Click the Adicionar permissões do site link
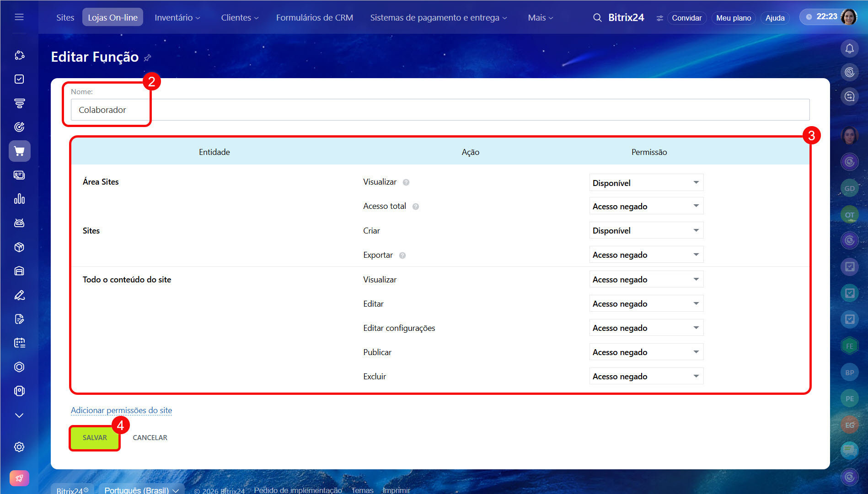This screenshot has height=494, width=868. tap(121, 410)
